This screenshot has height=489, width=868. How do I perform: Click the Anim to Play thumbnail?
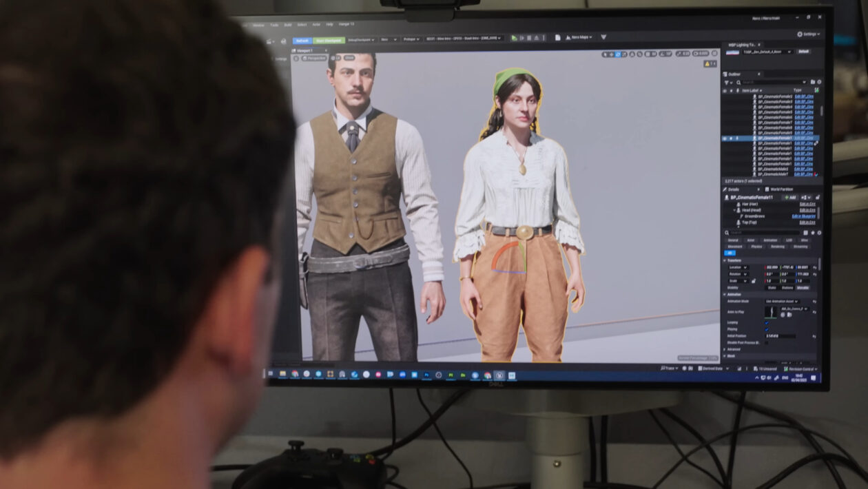point(771,312)
